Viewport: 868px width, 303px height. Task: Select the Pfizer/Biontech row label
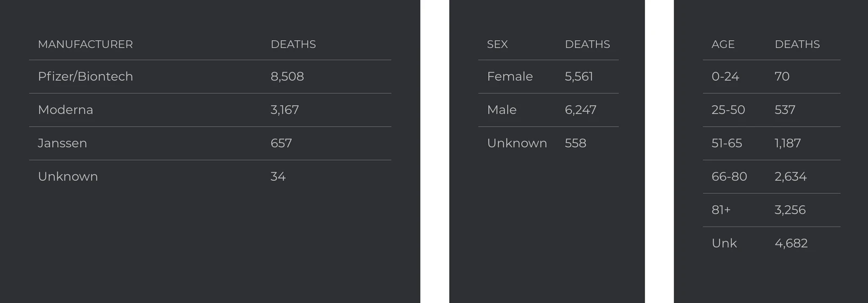coord(85,77)
